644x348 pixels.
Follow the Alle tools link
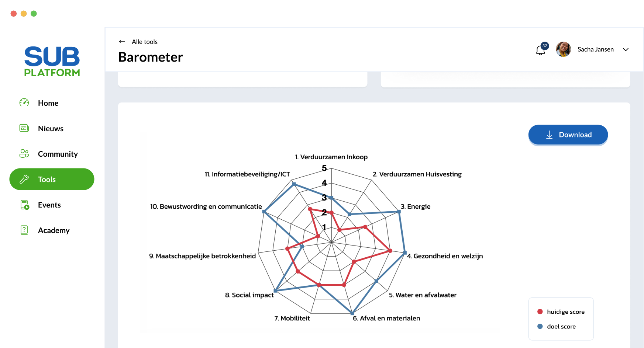tap(145, 42)
